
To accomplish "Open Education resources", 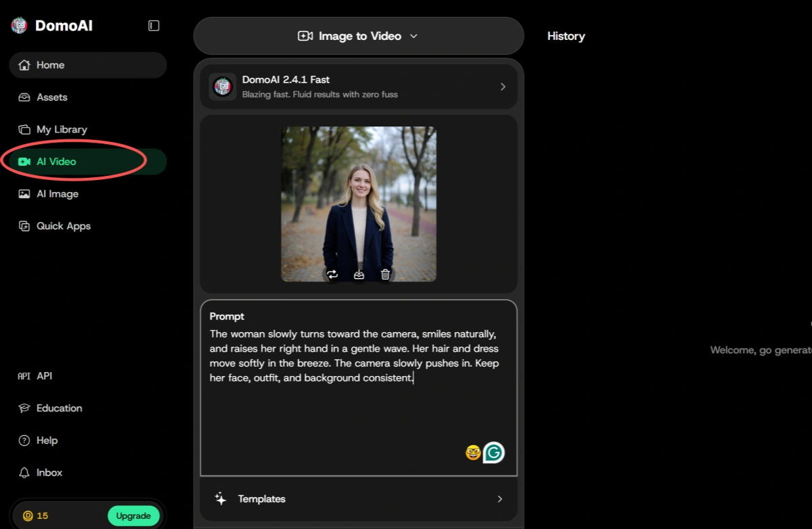I will coord(88,409).
